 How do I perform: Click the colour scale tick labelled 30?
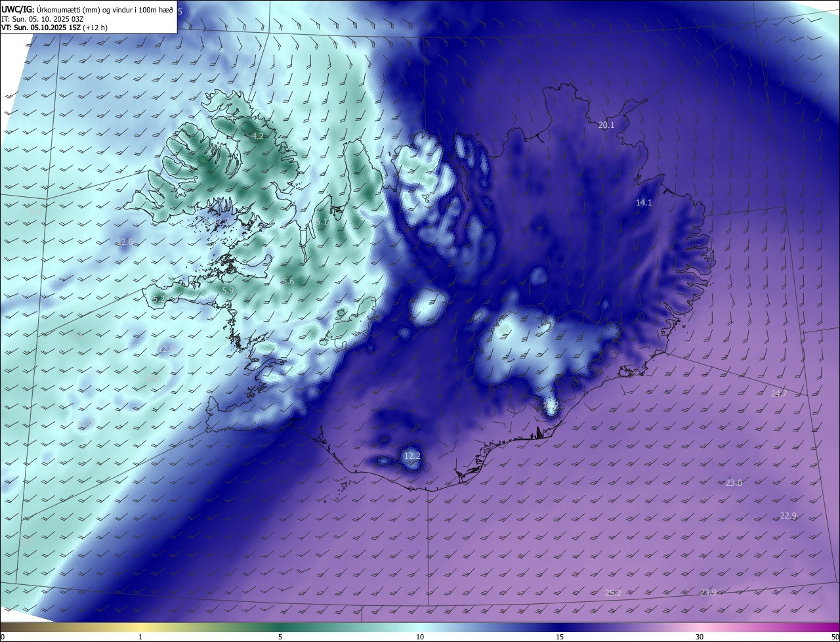pyautogui.click(x=700, y=637)
